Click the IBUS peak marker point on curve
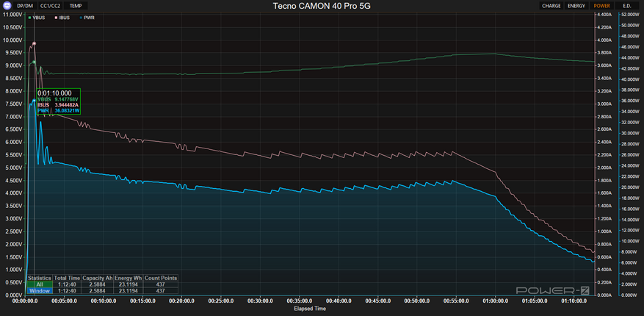 coord(34,43)
